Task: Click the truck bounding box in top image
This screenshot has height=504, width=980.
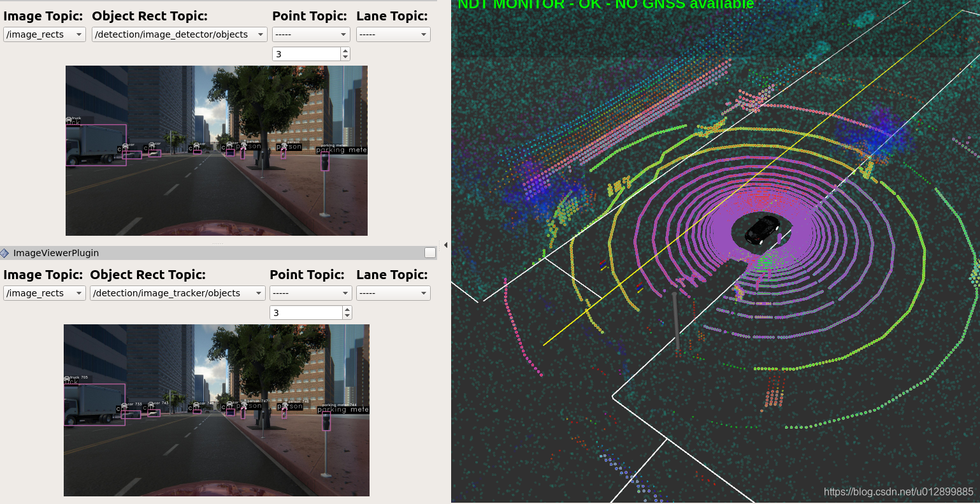Action: coord(96,145)
